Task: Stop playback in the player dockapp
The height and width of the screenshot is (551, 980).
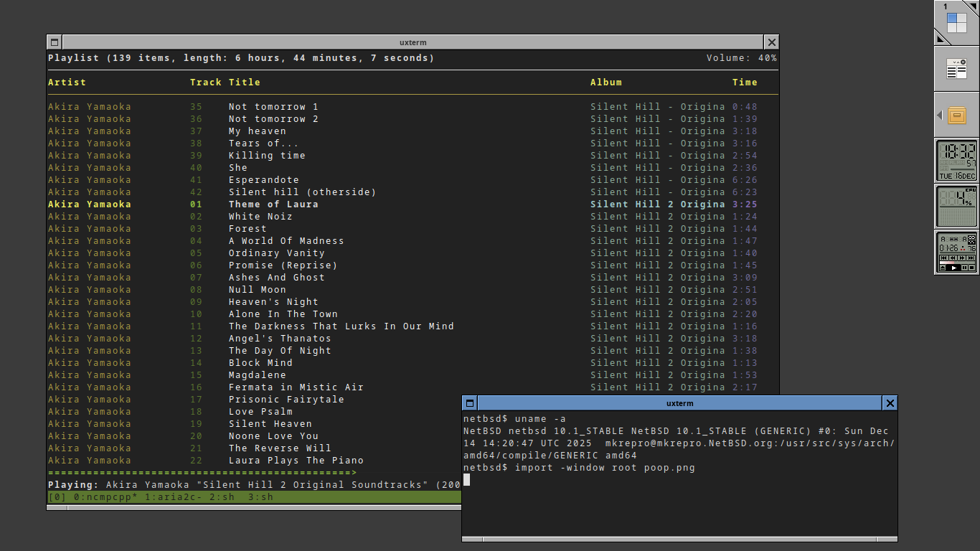Action: click(x=971, y=268)
